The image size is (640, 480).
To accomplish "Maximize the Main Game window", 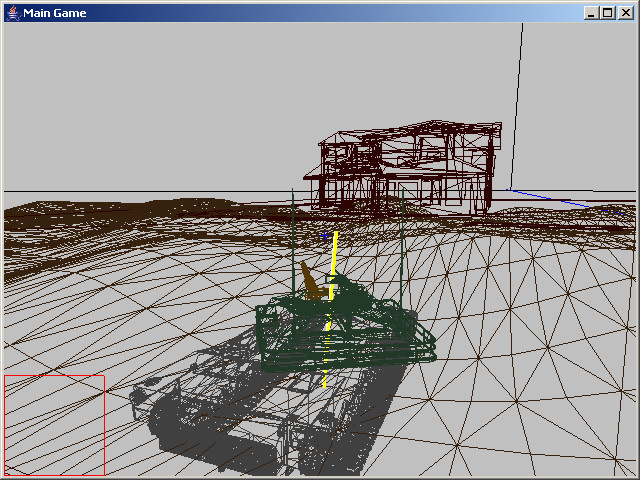I will (608, 13).
